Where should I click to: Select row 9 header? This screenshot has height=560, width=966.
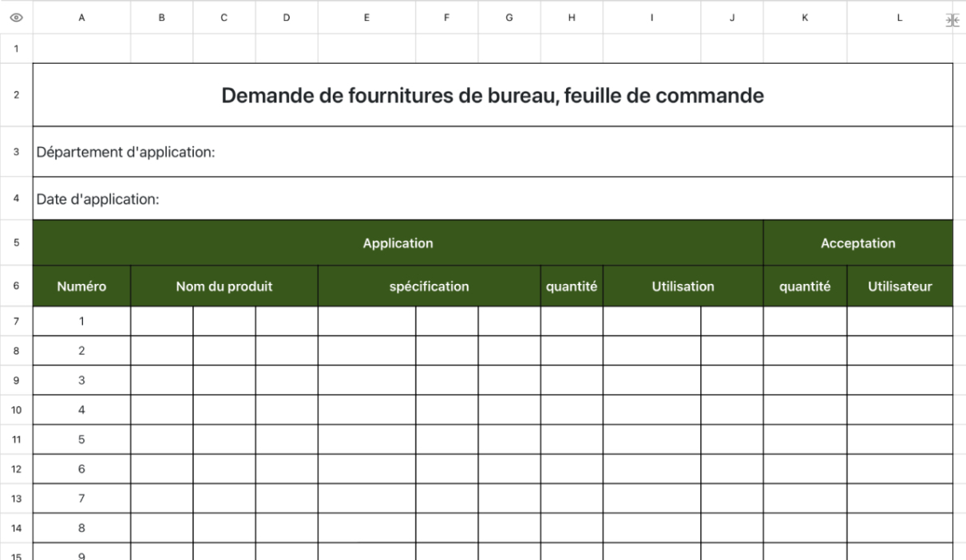pos(16,380)
